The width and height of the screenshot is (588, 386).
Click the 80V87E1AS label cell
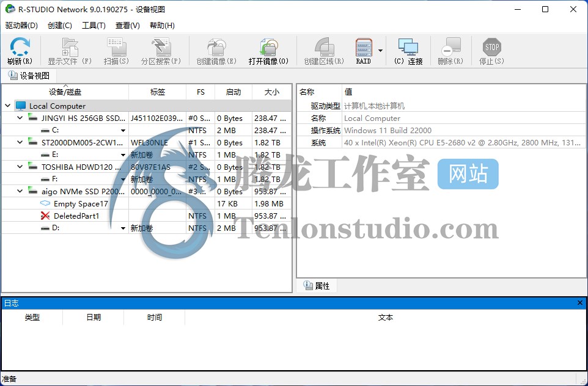158,167
